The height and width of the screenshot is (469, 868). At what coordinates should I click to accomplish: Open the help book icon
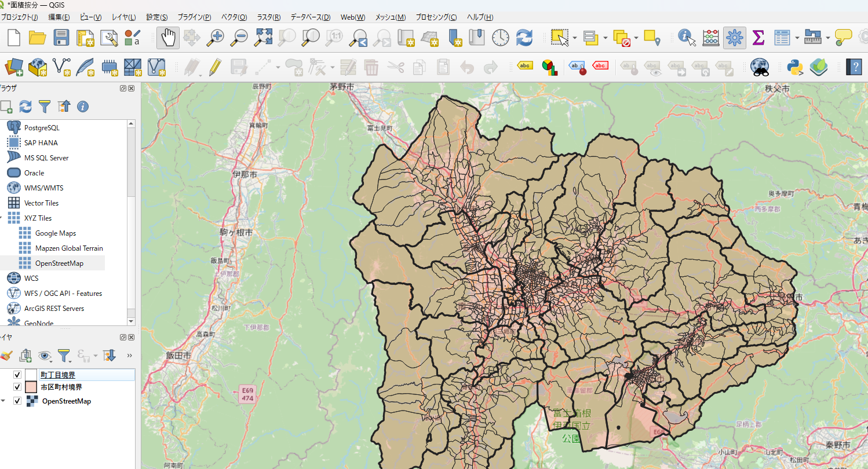point(854,67)
